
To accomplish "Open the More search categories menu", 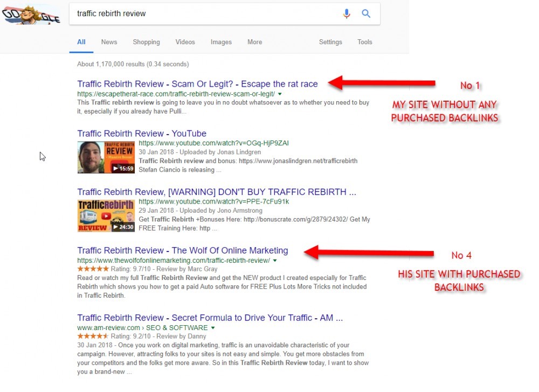I will pyautogui.click(x=255, y=42).
